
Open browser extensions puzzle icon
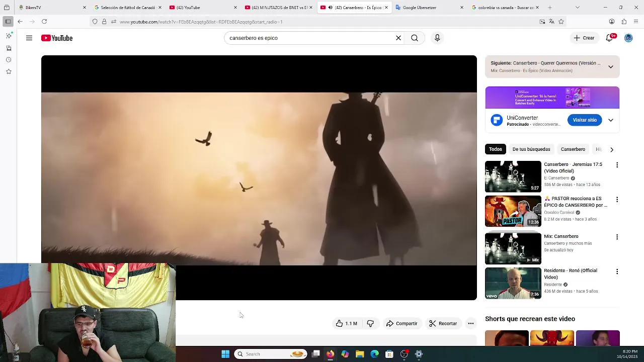[x=624, y=22]
